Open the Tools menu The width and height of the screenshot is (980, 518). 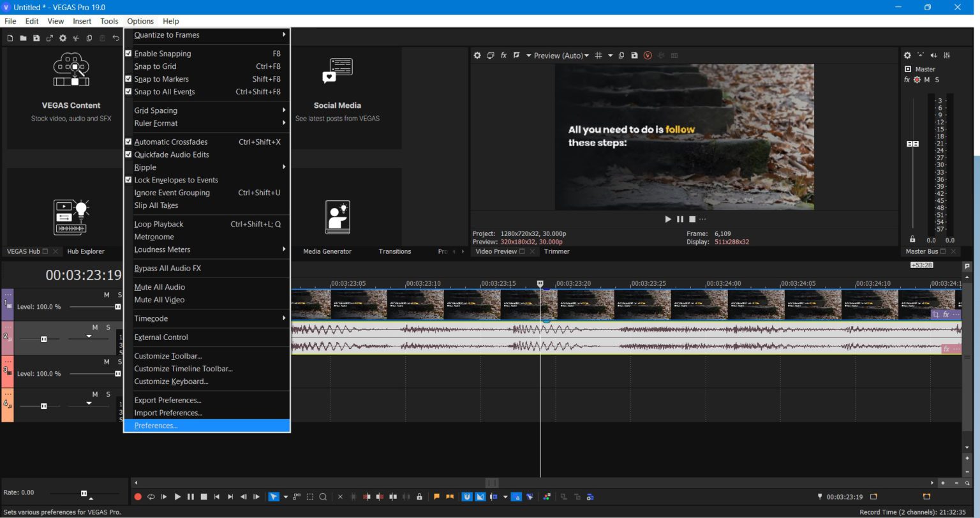pos(109,21)
